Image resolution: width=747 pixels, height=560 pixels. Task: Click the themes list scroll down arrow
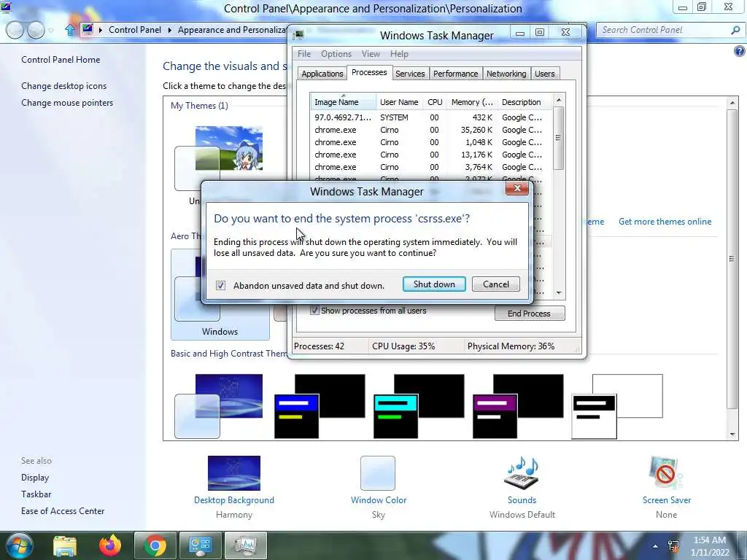(x=732, y=435)
